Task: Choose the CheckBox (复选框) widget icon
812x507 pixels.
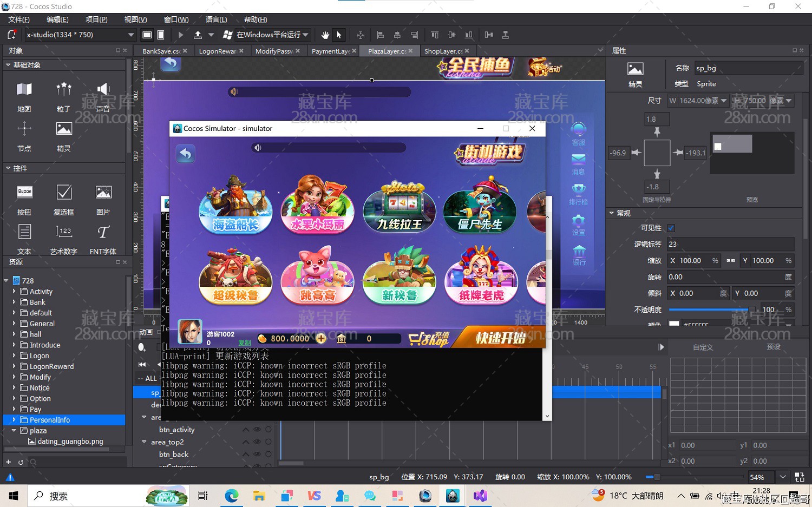Action: pos(64,192)
